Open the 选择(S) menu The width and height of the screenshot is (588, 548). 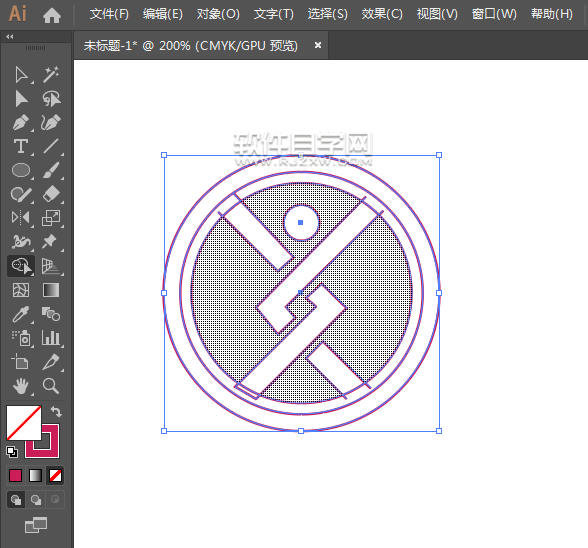pyautogui.click(x=328, y=15)
